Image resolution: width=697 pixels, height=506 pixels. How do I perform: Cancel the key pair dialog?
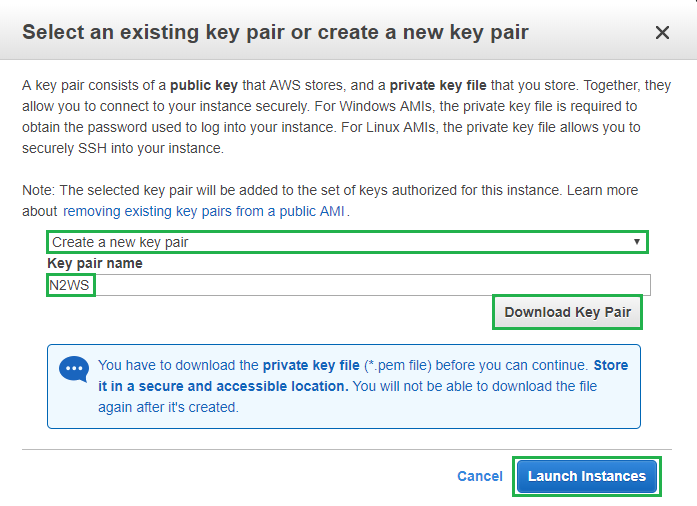coord(480,476)
